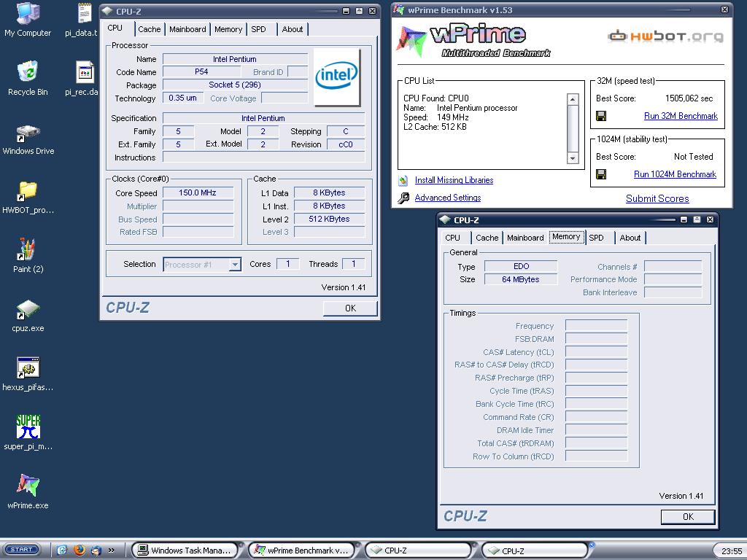
Task: Launch cpuz.exe desktop icon
Action: tap(28, 316)
